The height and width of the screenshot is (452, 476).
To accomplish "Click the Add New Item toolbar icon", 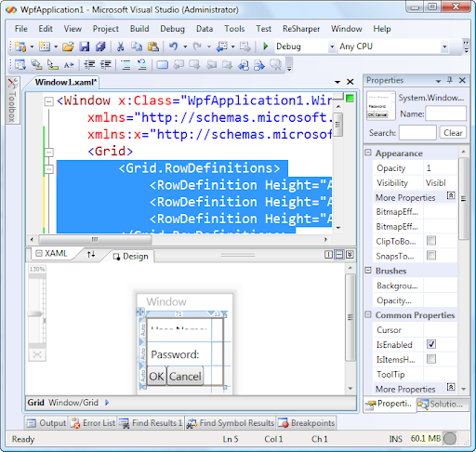I will [x=45, y=47].
